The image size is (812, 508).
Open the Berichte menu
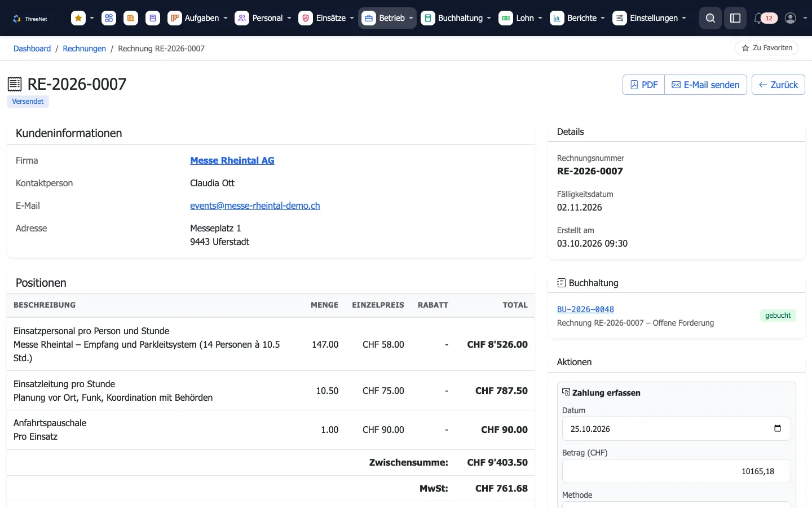(x=578, y=18)
